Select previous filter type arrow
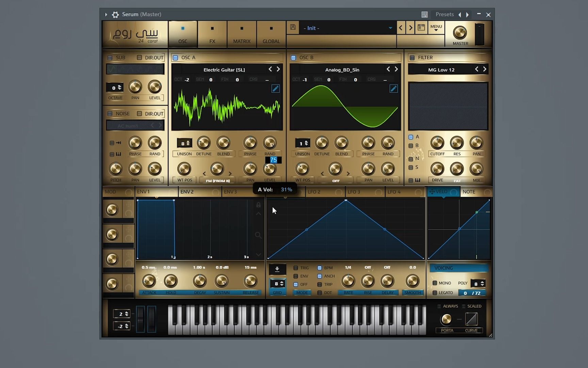The height and width of the screenshot is (368, 588). tap(477, 69)
